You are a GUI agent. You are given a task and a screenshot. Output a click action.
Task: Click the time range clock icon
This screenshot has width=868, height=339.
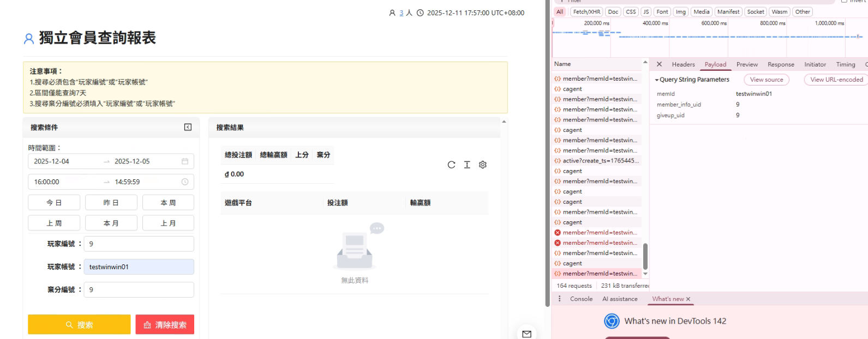tap(185, 182)
